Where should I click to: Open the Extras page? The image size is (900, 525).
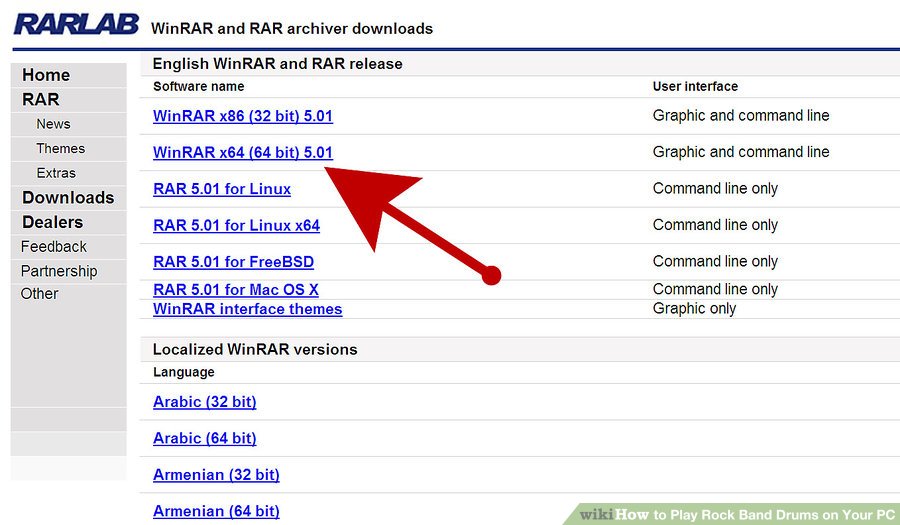click(x=56, y=173)
